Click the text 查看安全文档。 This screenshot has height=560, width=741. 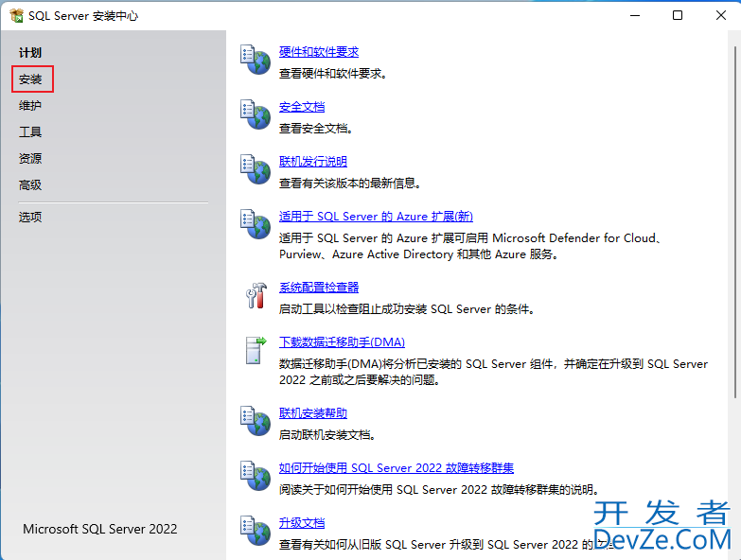316,129
